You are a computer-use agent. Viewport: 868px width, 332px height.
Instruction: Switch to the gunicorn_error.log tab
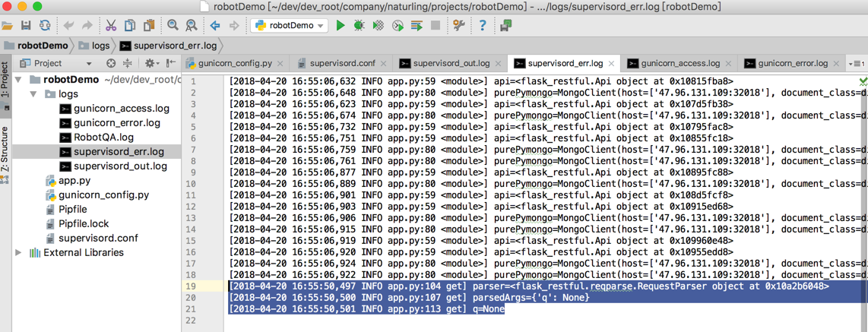[793, 64]
